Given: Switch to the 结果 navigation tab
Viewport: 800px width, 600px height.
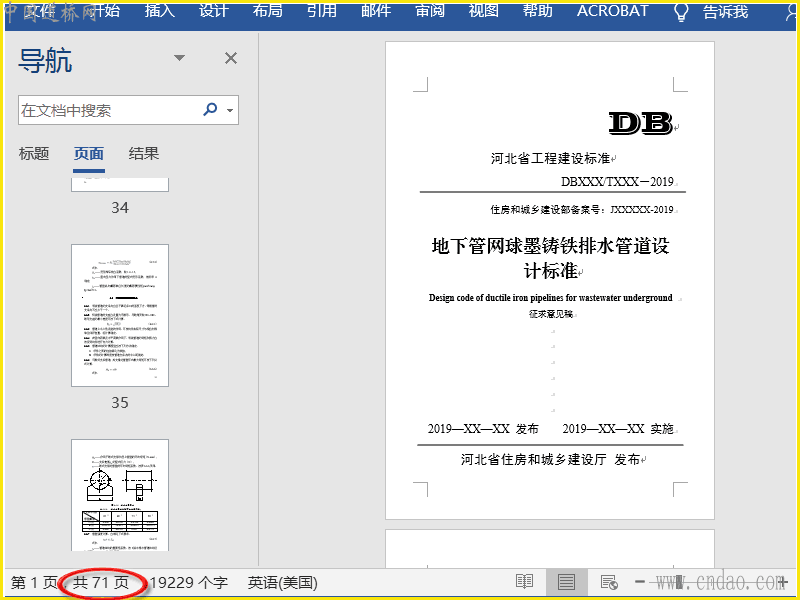Looking at the screenshot, I should click(x=144, y=153).
